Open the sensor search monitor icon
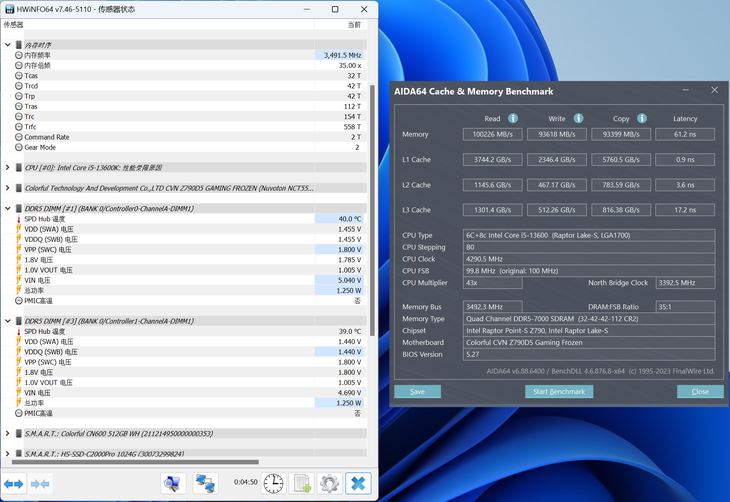This screenshot has height=502, width=730. click(173, 483)
